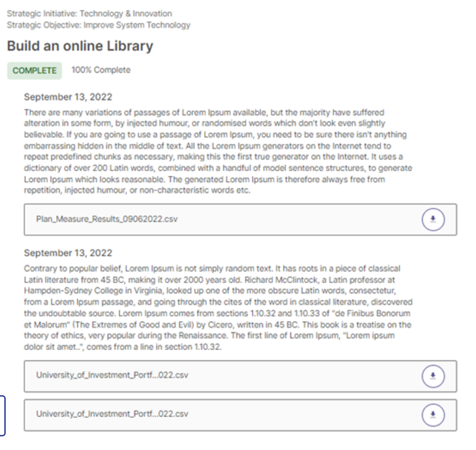Select the second University_of_Investment_Portf...022.csv filename
The width and height of the screenshot is (476, 450).
[x=112, y=414]
